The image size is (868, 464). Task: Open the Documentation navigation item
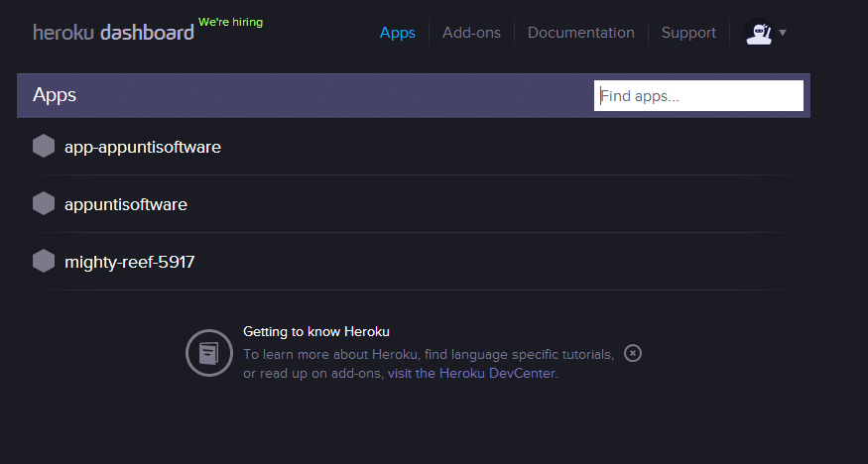[581, 33]
